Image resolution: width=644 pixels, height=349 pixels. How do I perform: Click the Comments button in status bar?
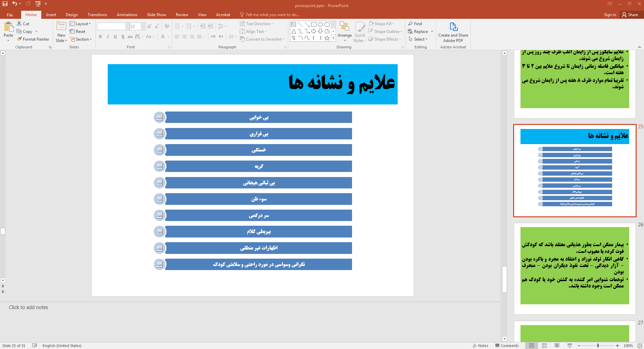pyautogui.click(x=507, y=346)
